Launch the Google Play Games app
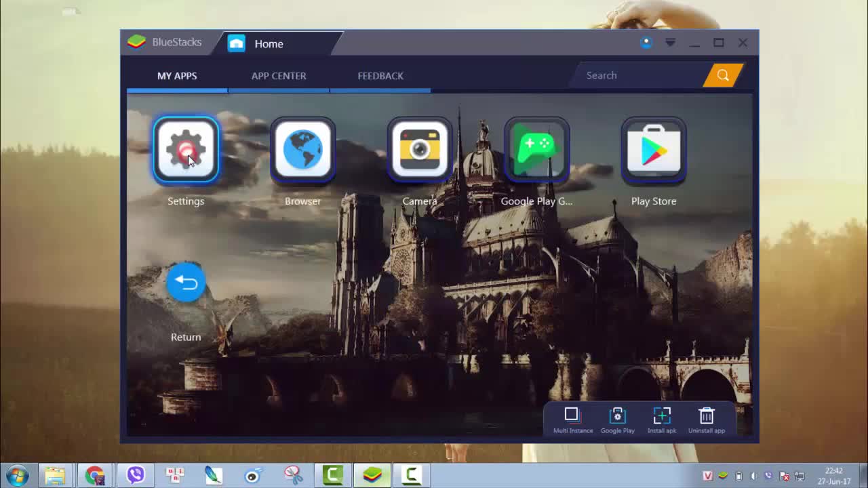The height and width of the screenshot is (488, 868). point(536,150)
